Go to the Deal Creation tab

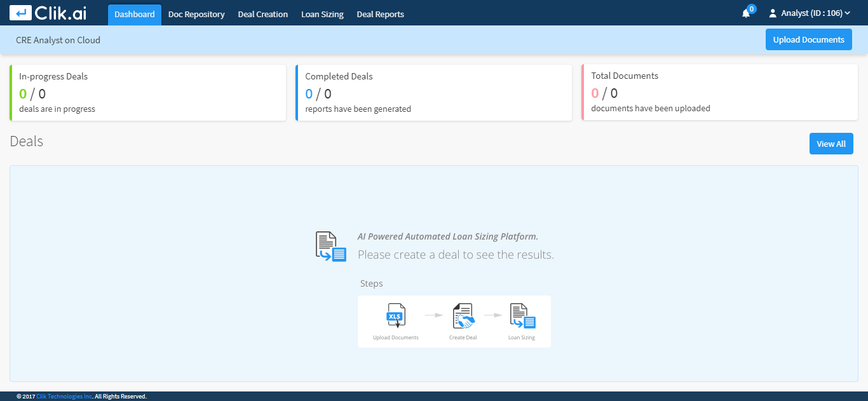click(262, 14)
